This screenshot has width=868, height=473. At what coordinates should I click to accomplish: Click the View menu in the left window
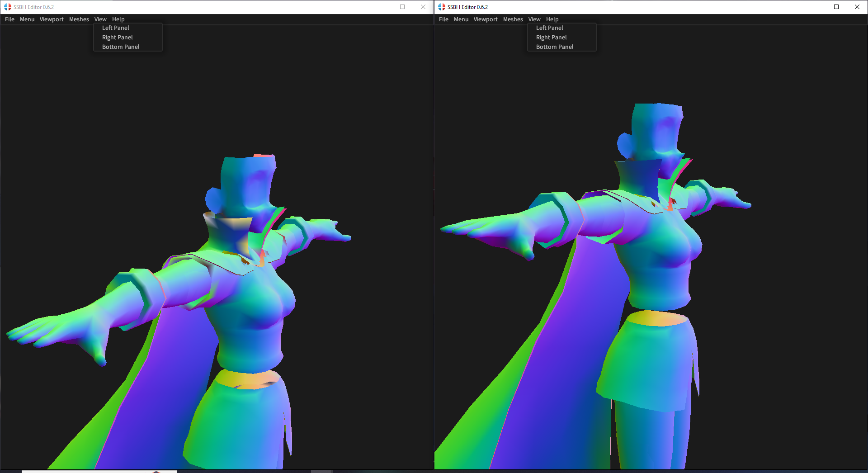100,19
